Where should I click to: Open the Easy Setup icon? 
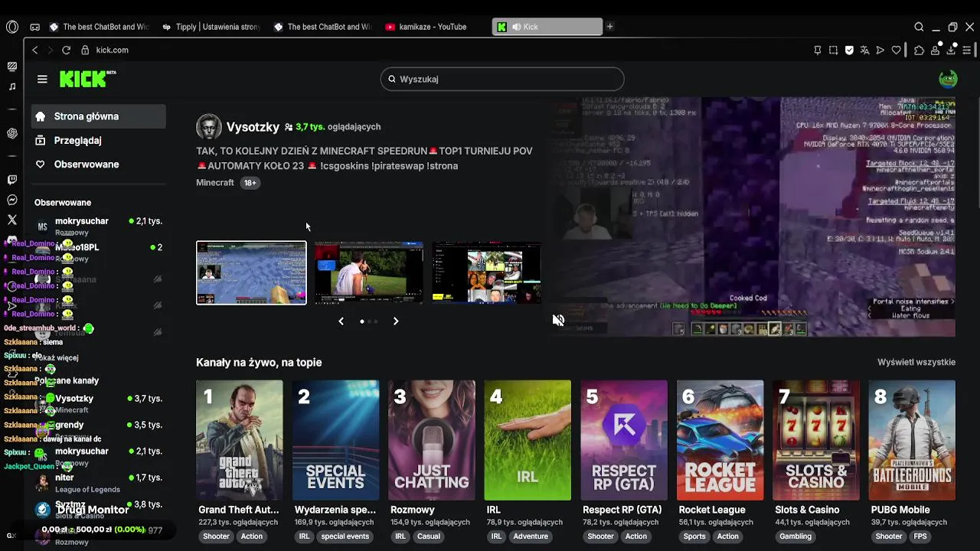coord(967,51)
